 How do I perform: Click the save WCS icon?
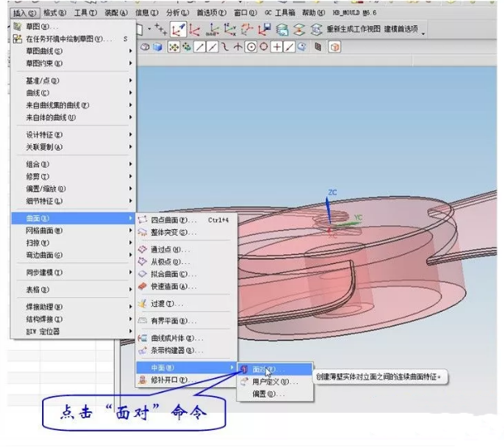[x=265, y=29]
